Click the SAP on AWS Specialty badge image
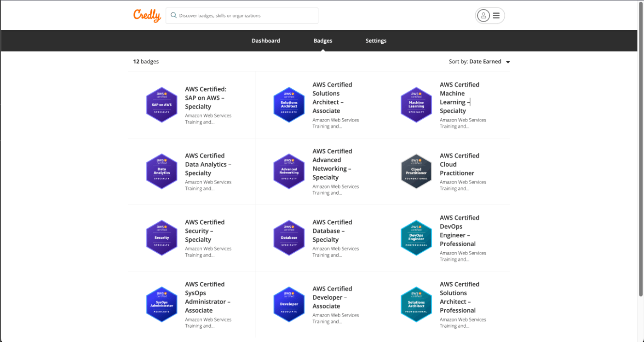 point(161,105)
